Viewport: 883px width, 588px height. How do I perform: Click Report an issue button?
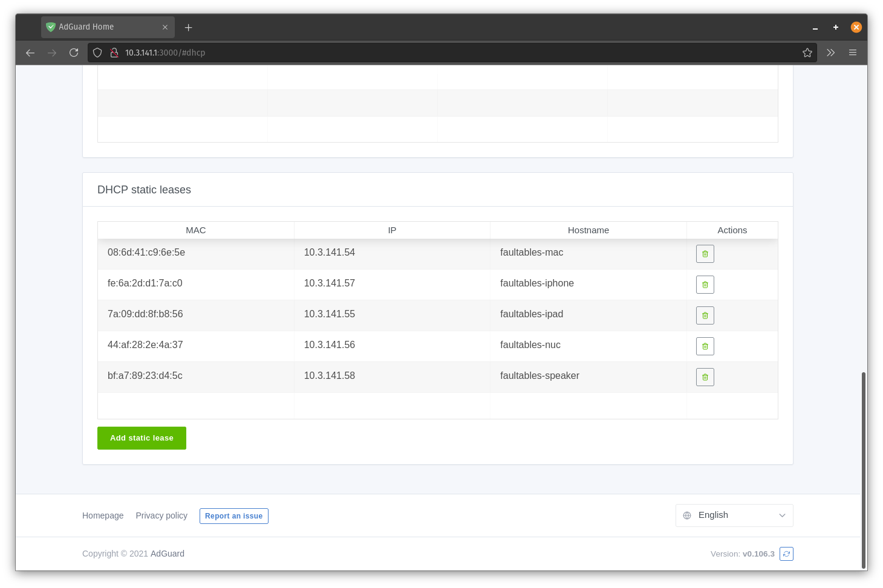tap(234, 516)
